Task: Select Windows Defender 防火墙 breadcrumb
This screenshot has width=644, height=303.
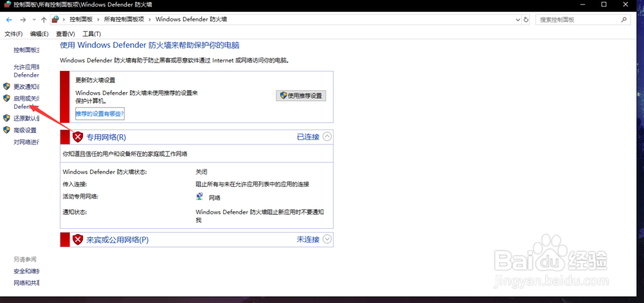Action: coord(191,19)
